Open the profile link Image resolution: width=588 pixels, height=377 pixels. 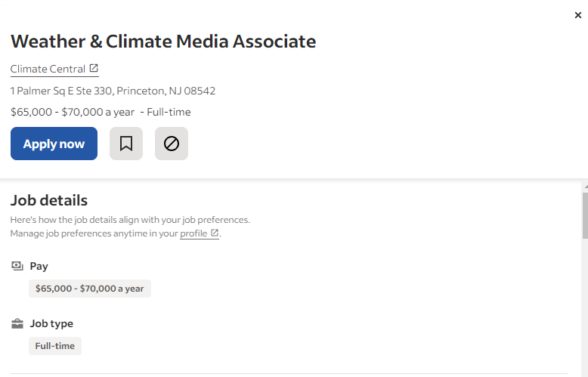click(x=193, y=233)
